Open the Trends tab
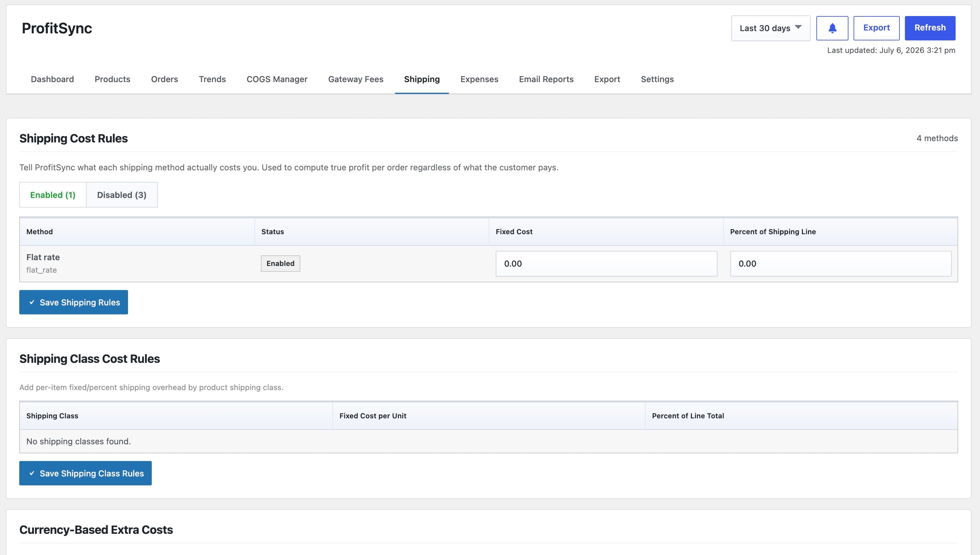 (212, 79)
